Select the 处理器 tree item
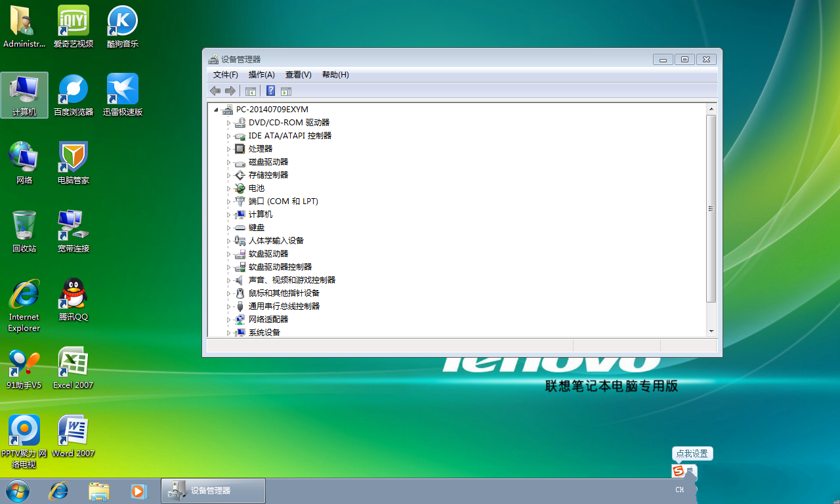The width and height of the screenshot is (840, 504). pos(260,149)
